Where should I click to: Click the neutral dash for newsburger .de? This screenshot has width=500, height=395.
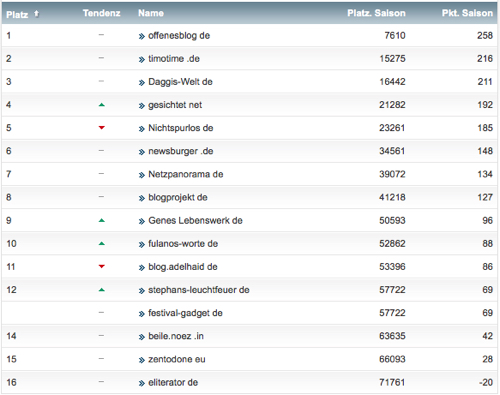pos(101,150)
